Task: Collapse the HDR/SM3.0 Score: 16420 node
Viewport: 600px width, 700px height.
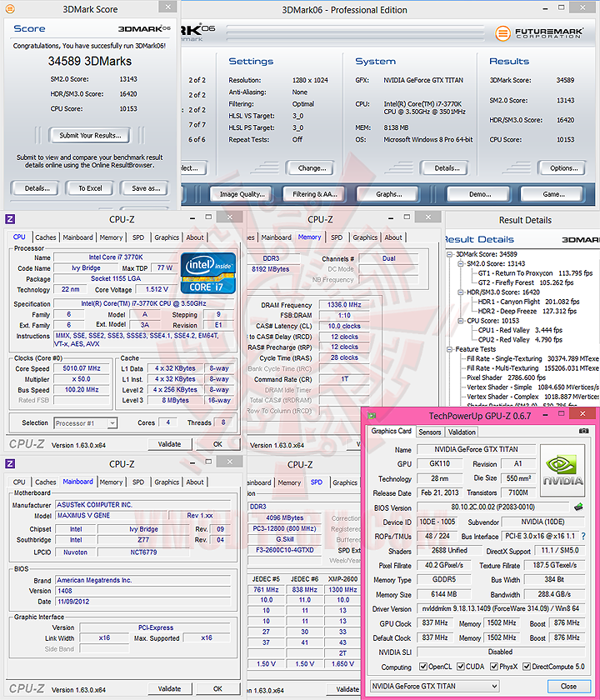Action: 461,292
